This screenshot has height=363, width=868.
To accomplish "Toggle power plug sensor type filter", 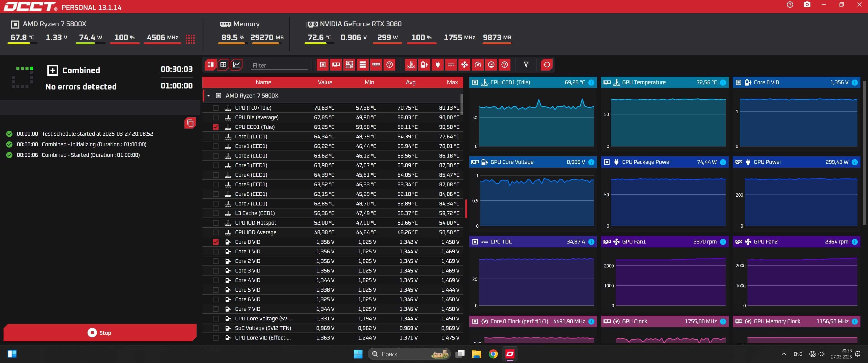I will (438, 65).
